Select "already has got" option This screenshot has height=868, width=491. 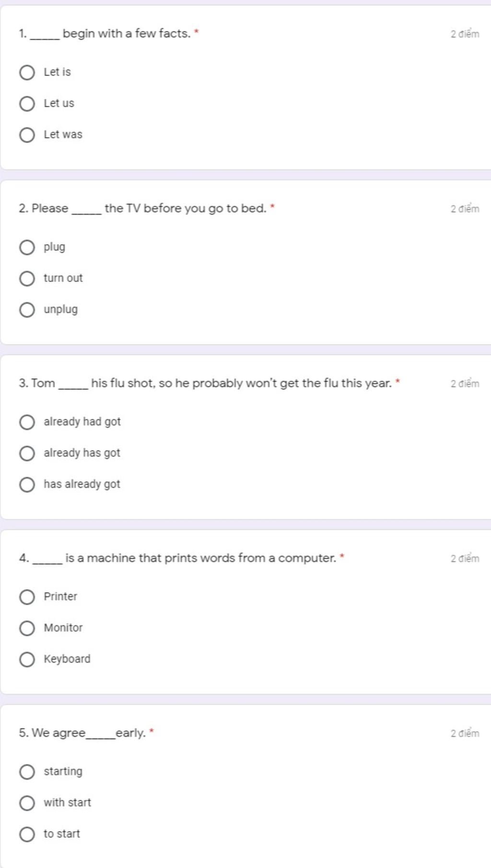coord(27,453)
